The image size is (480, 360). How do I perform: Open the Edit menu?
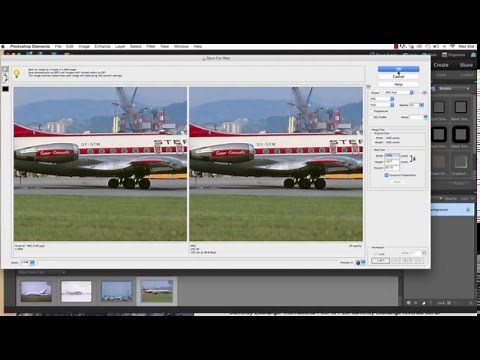70,46
